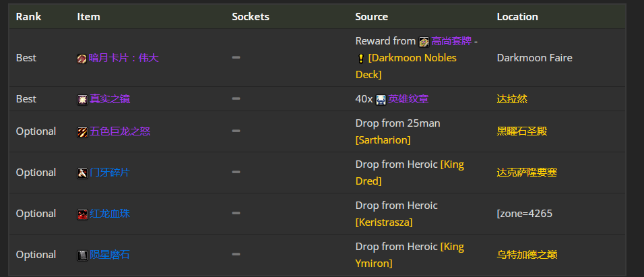Open the 达克萨隆要塞 location link

coord(527,173)
